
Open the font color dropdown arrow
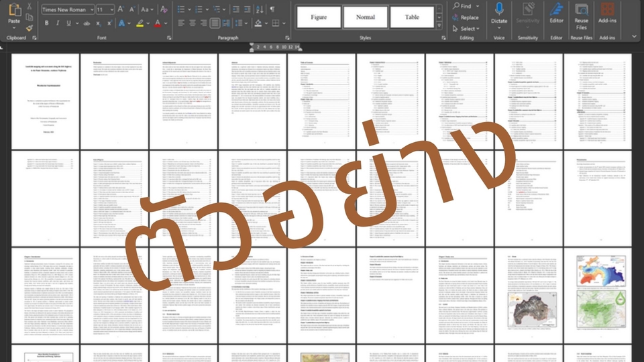pos(166,23)
